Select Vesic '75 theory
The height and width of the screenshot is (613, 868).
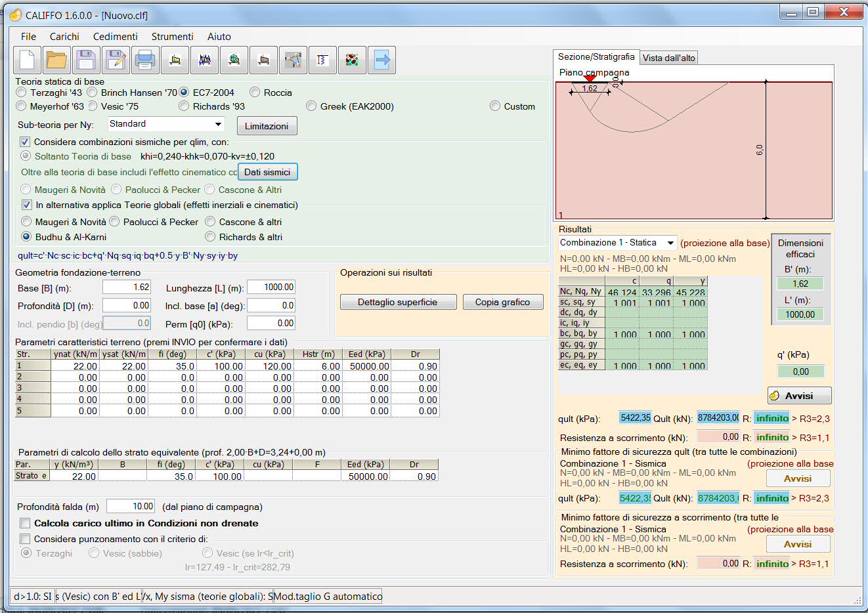(x=92, y=106)
